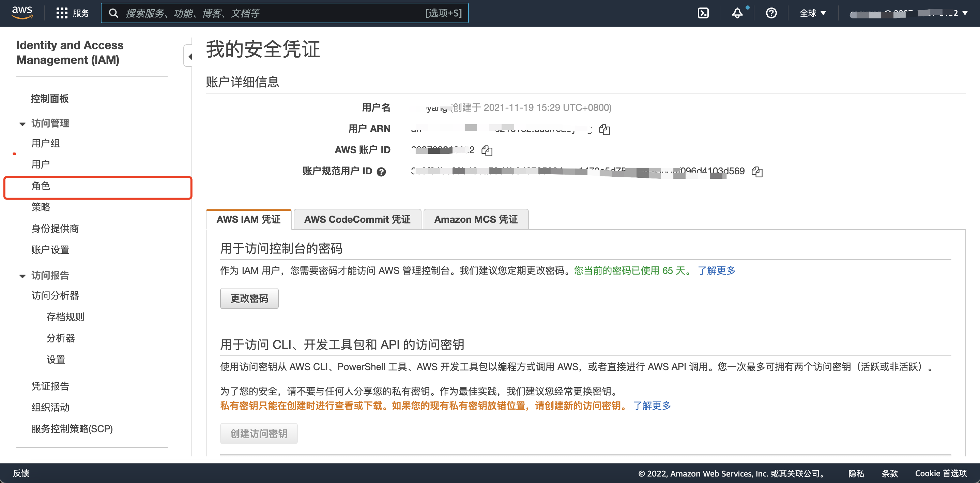Open the account menu dropdown
Screen dimensions: 980x483
[909, 13]
